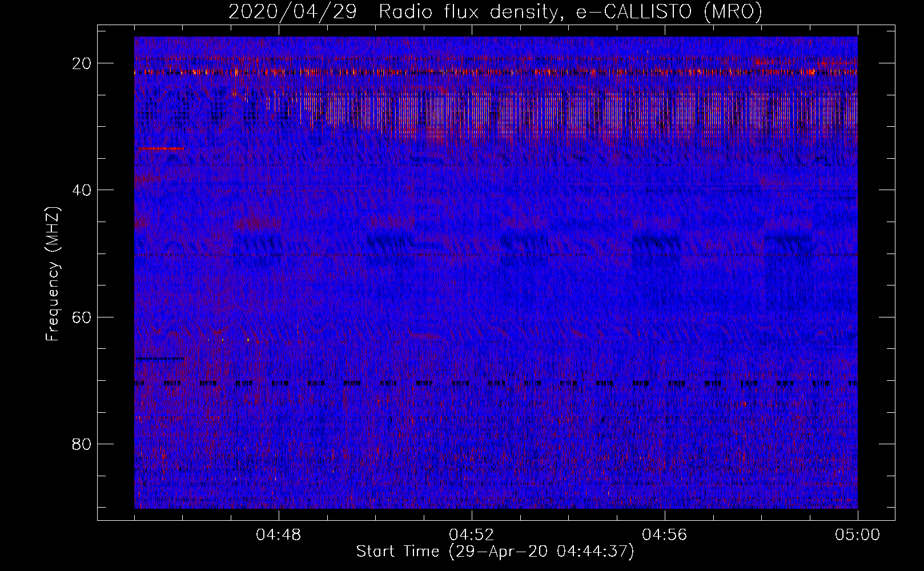Click the 05:00 time tick label
This screenshot has height=571, width=924.
coord(858,535)
